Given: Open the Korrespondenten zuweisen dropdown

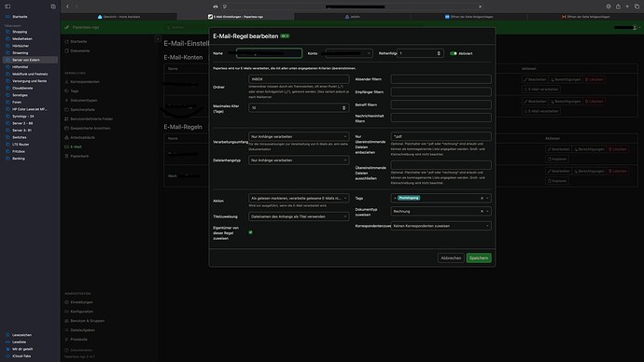Looking at the screenshot, I should click(x=441, y=226).
